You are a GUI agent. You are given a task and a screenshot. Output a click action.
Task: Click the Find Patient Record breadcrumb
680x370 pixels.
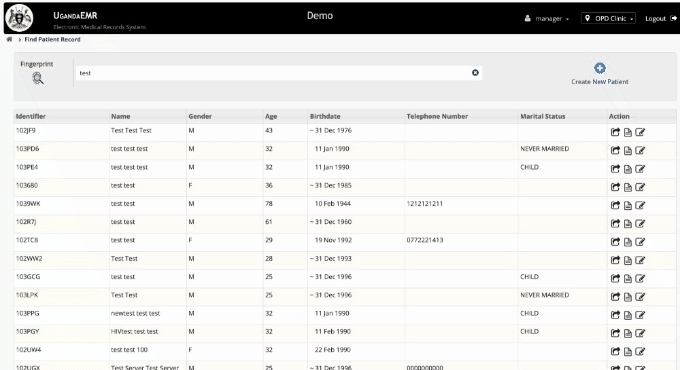pos(52,39)
